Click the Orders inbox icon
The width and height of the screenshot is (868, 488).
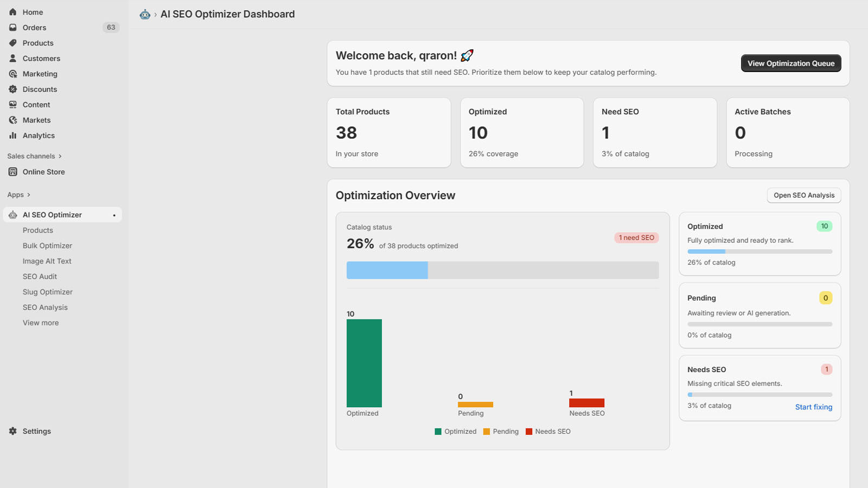click(x=13, y=28)
